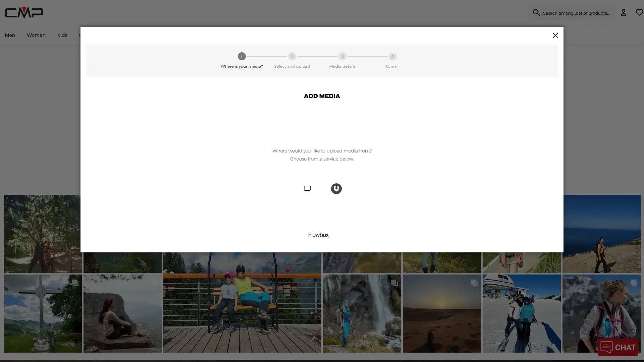Click the search magnifier icon
Screen dimensions: 644x362
(536, 13)
